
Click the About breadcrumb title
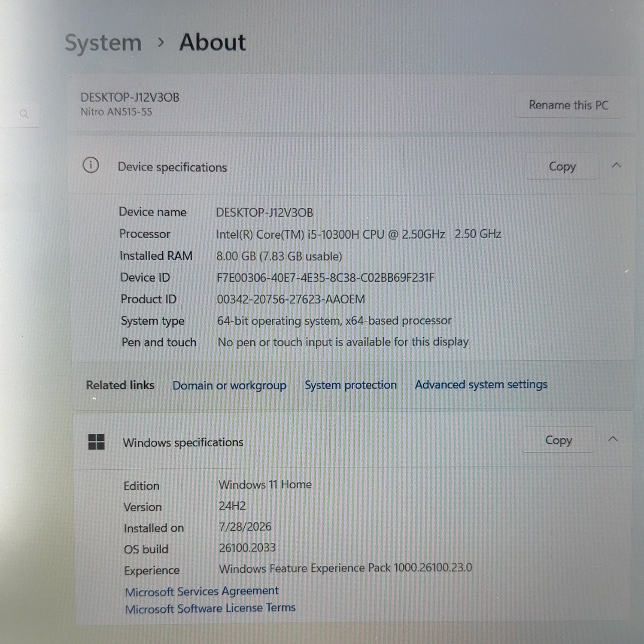coord(213,43)
